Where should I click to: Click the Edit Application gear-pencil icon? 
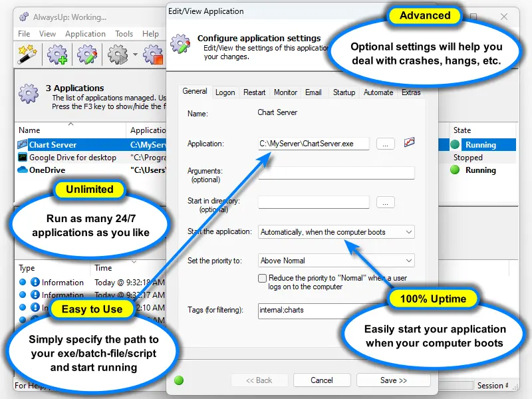(88, 54)
